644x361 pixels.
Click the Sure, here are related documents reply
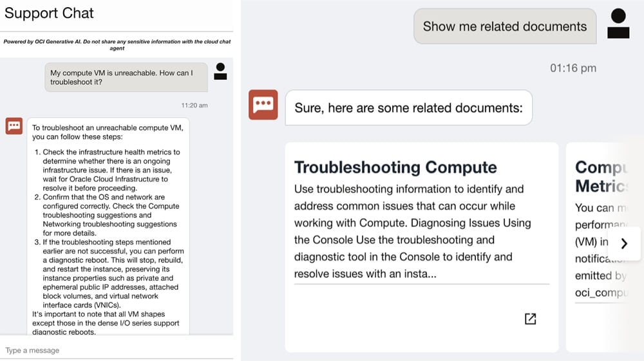pyautogui.click(x=409, y=108)
